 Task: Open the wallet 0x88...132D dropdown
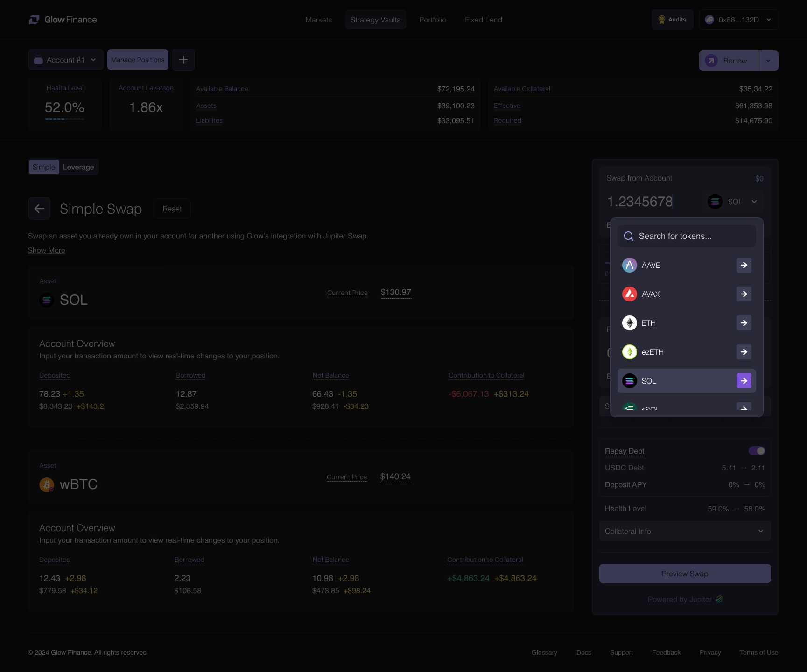[x=738, y=20]
